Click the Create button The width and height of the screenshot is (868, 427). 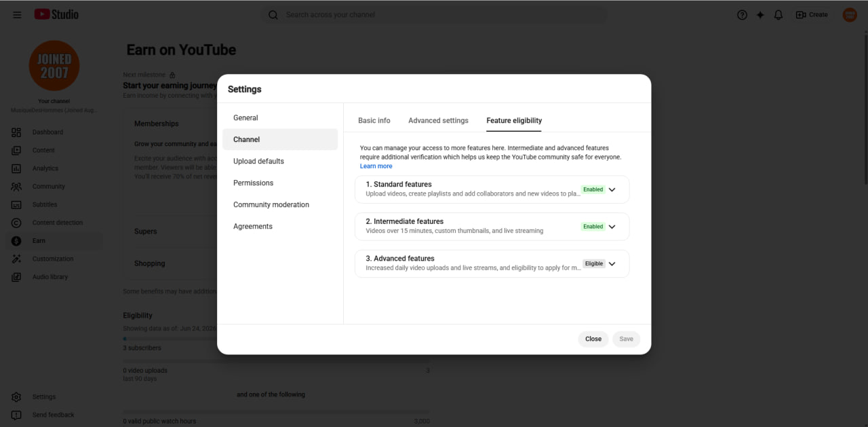[x=812, y=15]
